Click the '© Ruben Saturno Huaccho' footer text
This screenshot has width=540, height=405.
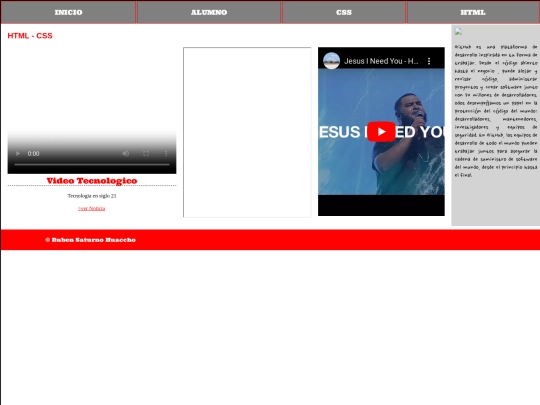[90, 240]
